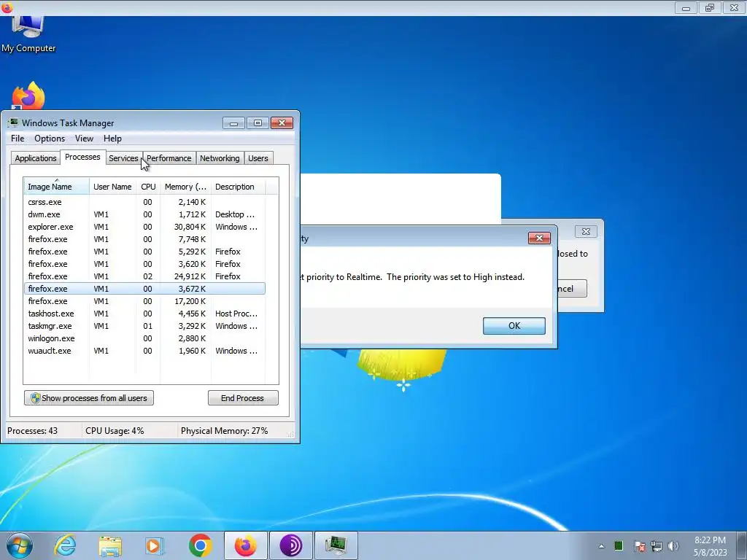Open the volume speaker tray icon

tap(673, 546)
